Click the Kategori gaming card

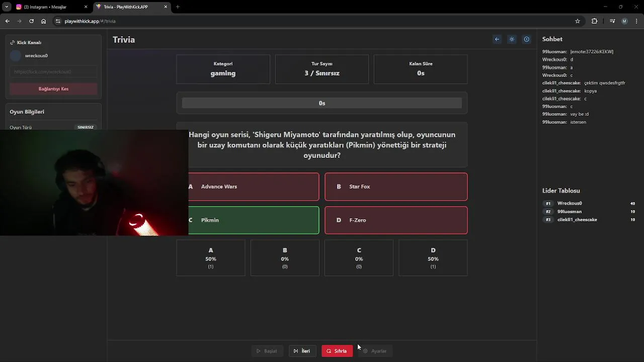point(223,69)
